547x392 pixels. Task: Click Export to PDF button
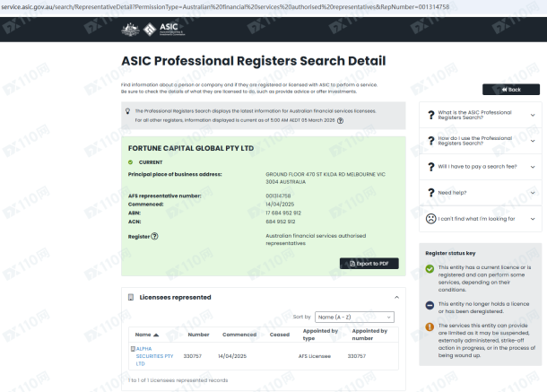[x=369, y=264]
